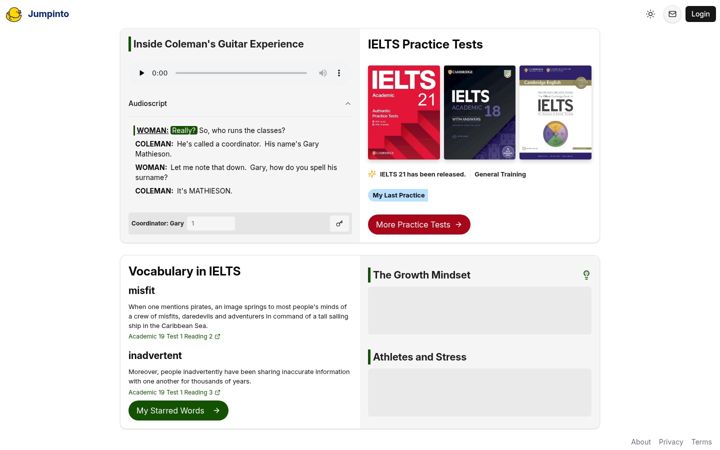Collapse the Audioscript section chevron
This screenshot has height=450, width=720.
click(x=348, y=104)
